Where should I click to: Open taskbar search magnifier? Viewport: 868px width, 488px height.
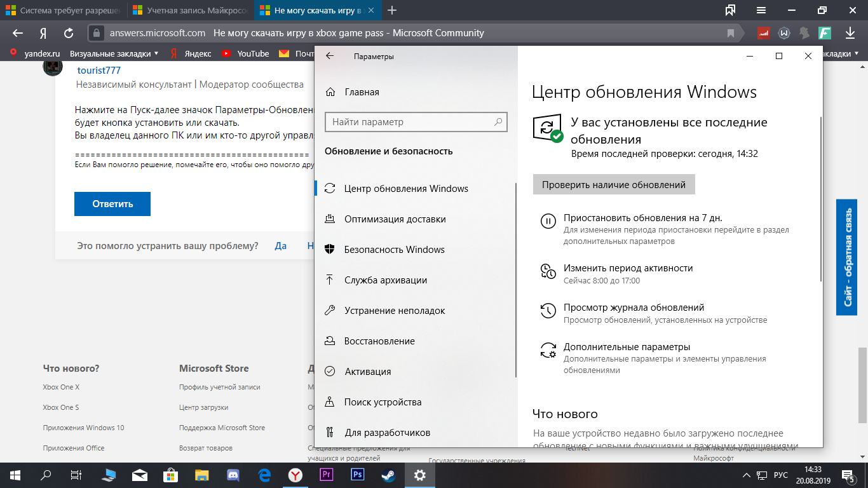click(x=46, y=475)
